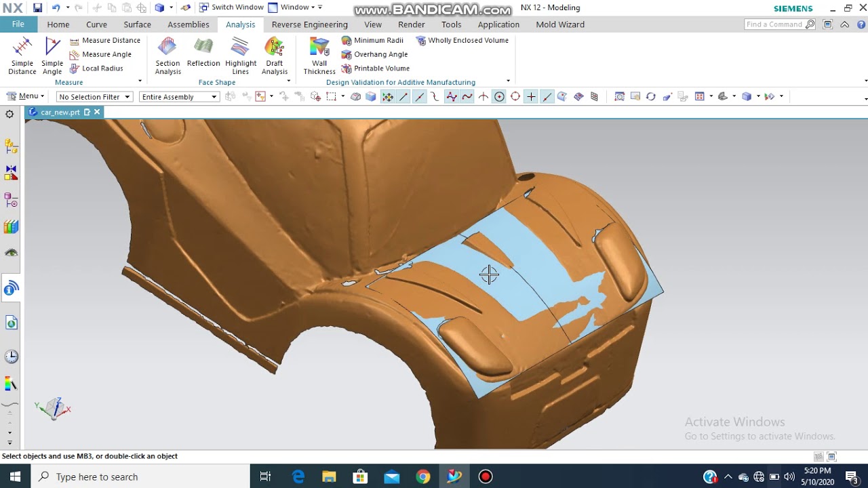Click the Touch Mode icon in title bar
The height and width of the screenshot is (488, 868).
(x=186, y=7)
